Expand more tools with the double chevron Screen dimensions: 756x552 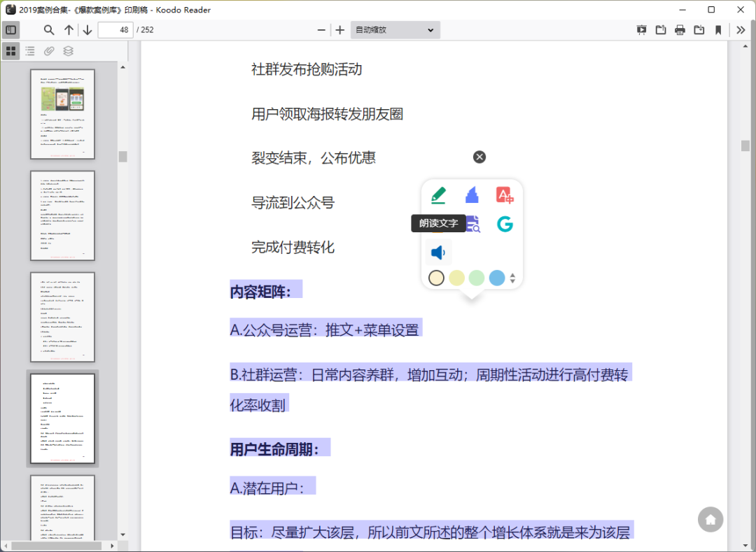(740, 29)
